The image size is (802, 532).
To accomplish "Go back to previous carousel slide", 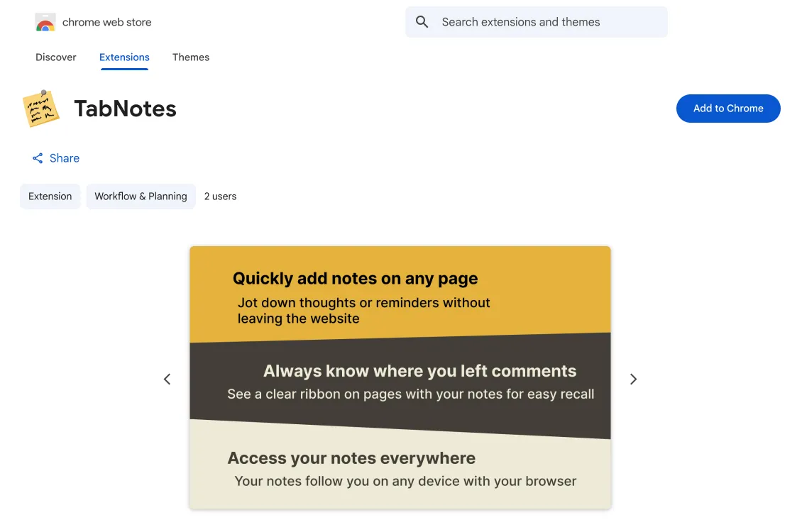I will [x=167, y=379].
